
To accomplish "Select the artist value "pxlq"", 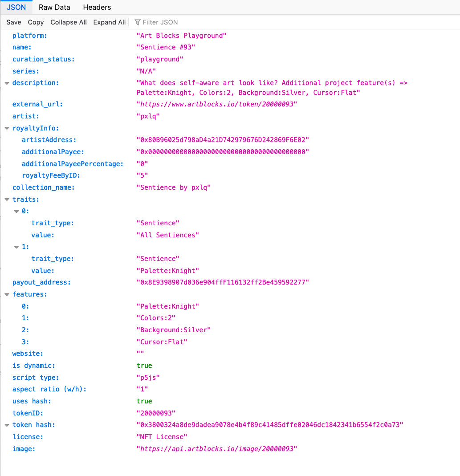I will (148, 116).
